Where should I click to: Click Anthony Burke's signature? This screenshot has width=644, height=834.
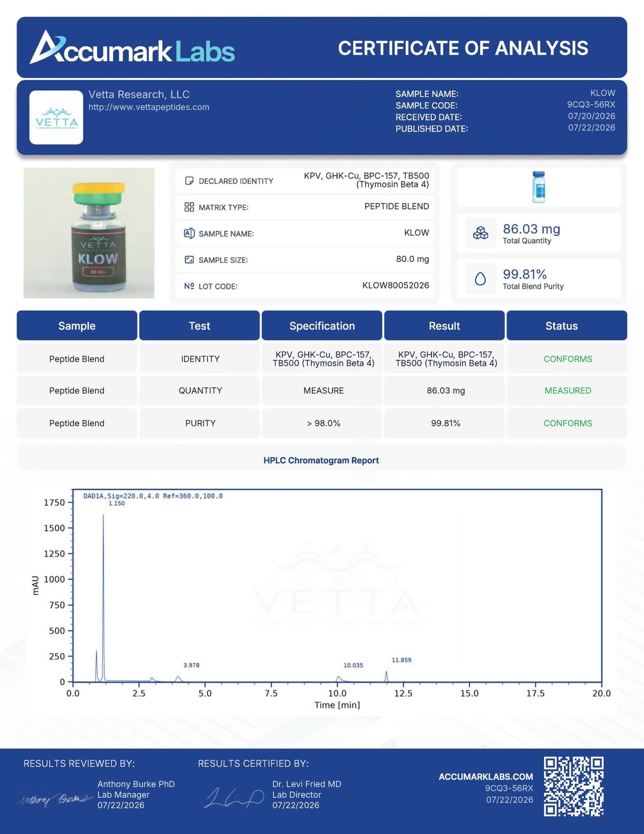pyautogui.click(x=54, y=799)
